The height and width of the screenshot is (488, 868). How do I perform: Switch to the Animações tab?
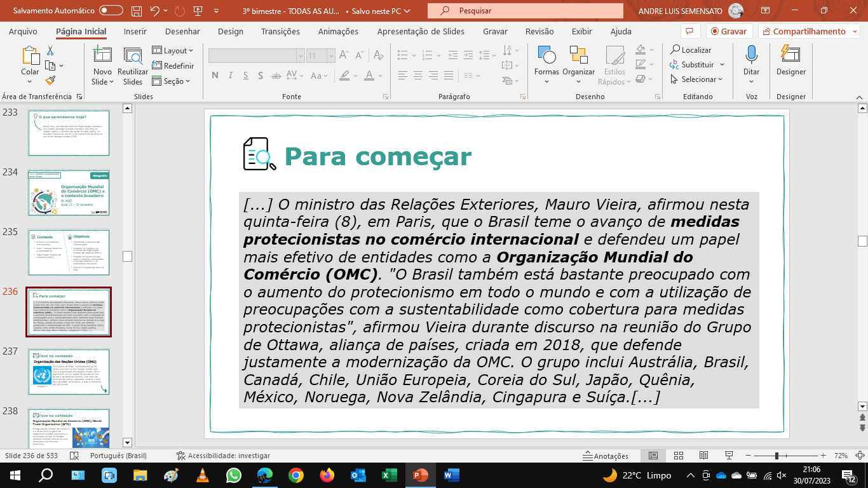click(x=338, y=31)
